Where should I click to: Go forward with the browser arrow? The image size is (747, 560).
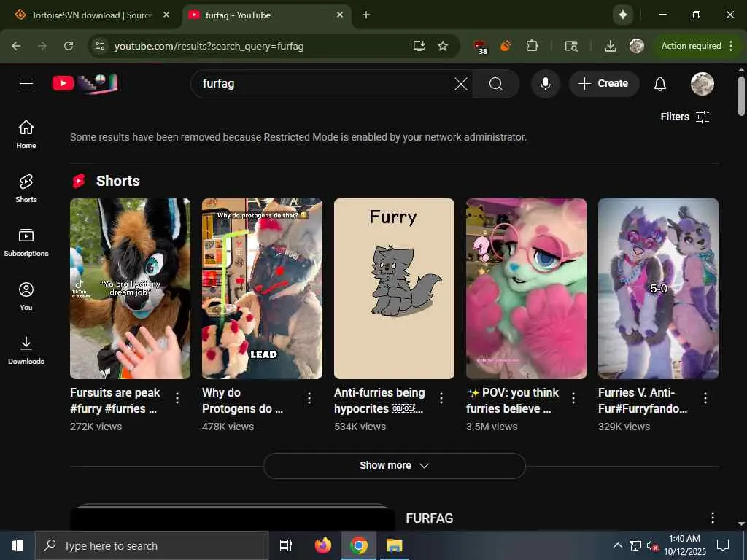42,46
